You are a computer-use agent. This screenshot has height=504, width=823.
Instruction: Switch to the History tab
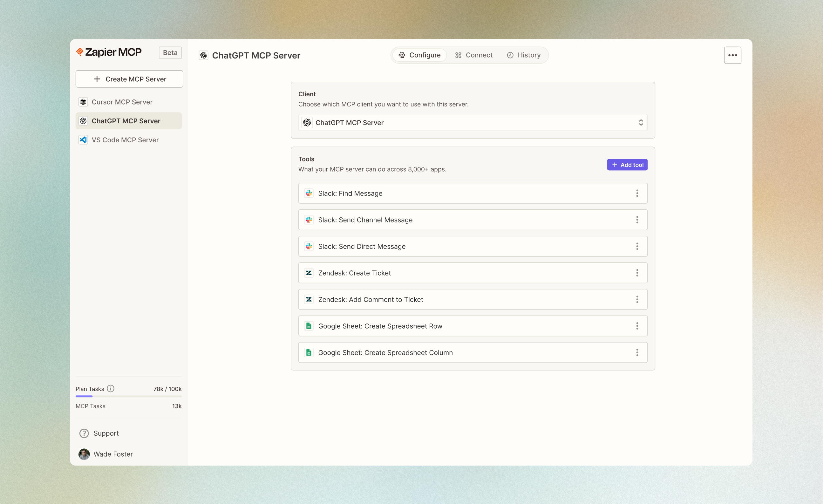[524, 55]
